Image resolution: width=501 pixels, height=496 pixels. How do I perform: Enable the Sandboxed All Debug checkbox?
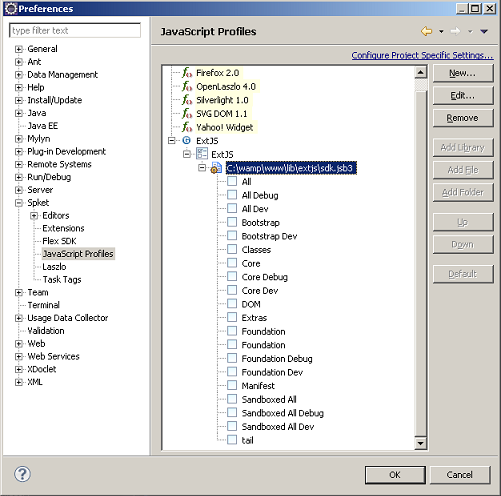click(232, 413)
